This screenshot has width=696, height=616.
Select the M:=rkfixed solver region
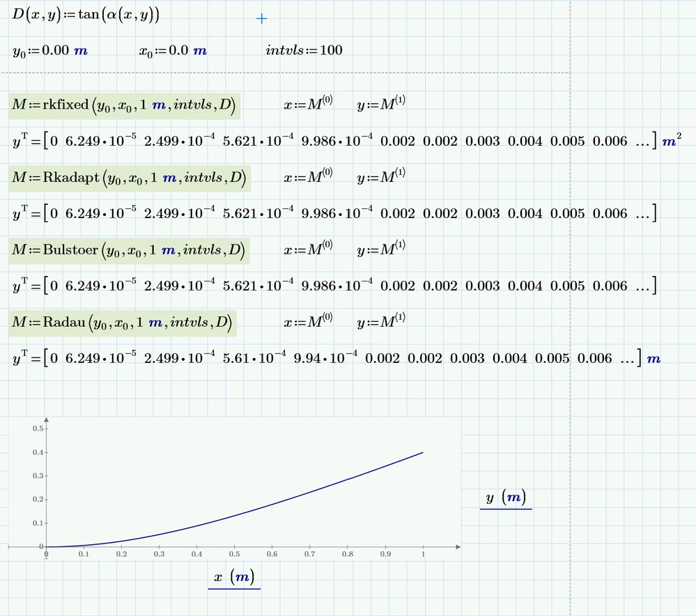point(124,106)
